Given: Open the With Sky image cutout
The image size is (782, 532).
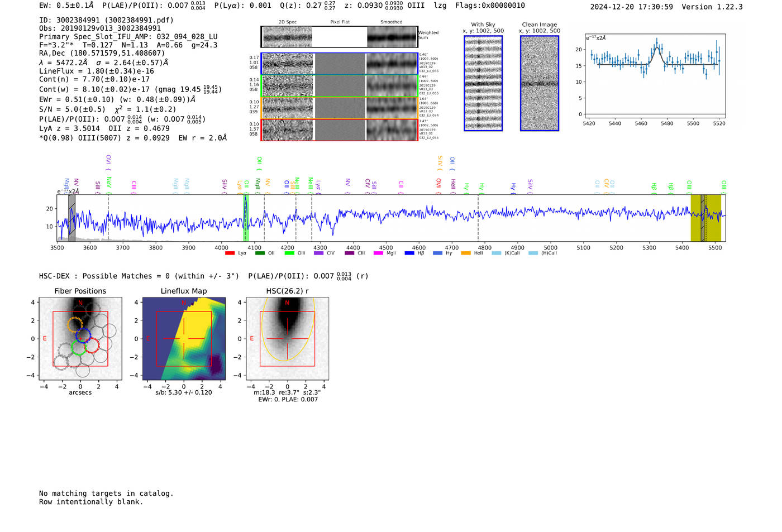Looking at the screenshot, I should point(483,83).
